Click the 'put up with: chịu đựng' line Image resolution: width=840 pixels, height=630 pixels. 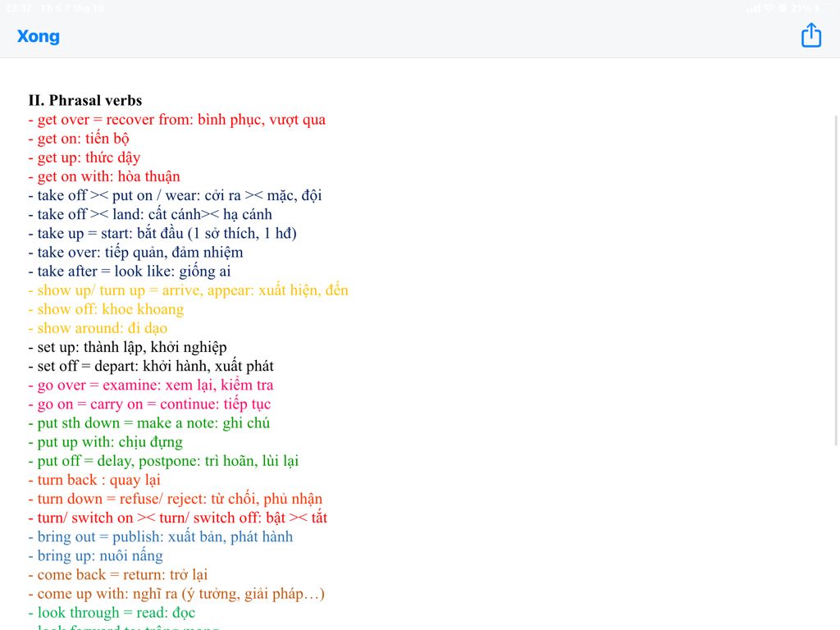(x=106, y=442)
